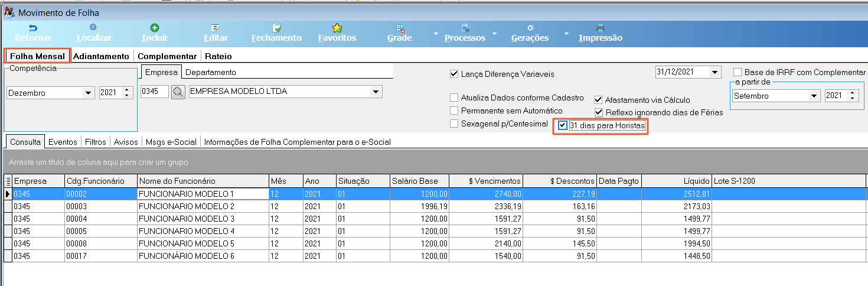Viewport: 868px width, 286px height.
Task: Select row FUNCIONARIO MODELO 1
Action: (x=436, y=193)
